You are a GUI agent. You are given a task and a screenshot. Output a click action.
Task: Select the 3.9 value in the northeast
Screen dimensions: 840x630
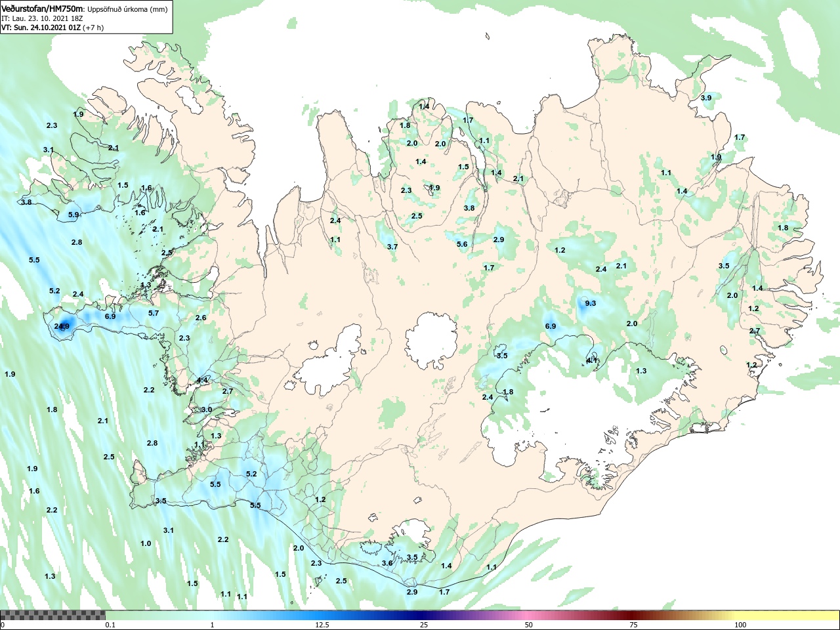pos(706,98)
